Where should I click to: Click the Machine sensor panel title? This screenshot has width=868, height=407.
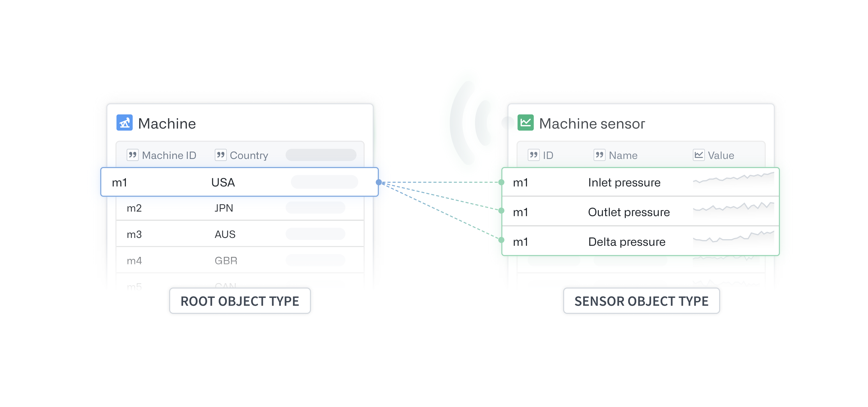tap(592, 124)
